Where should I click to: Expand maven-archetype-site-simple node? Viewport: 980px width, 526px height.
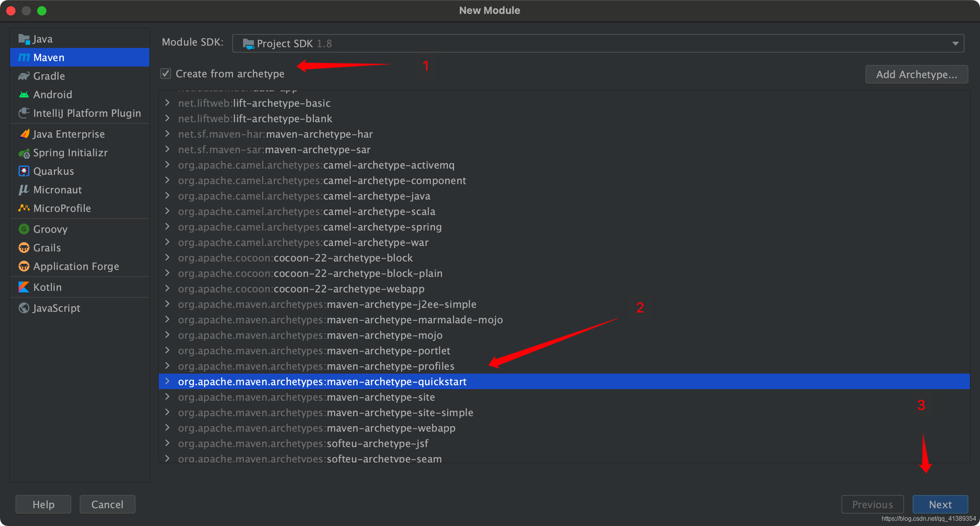pyautogui.click(x=167, y=412)
